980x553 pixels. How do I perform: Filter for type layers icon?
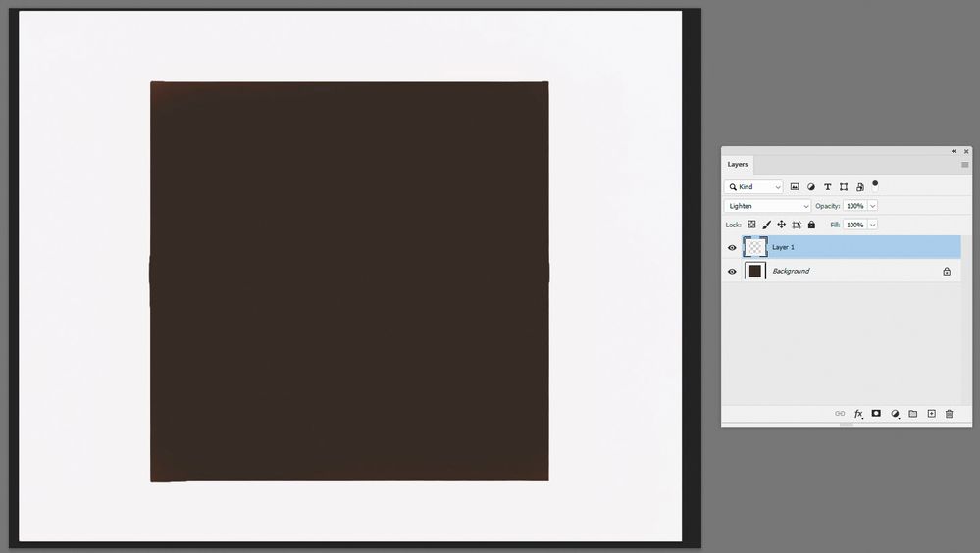click(828, 187)
